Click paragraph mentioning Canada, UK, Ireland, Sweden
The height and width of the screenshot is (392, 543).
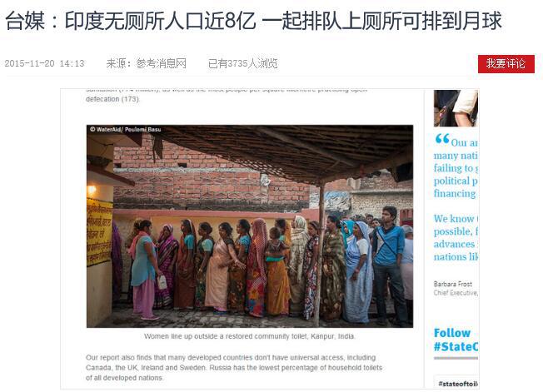(234, 367)
